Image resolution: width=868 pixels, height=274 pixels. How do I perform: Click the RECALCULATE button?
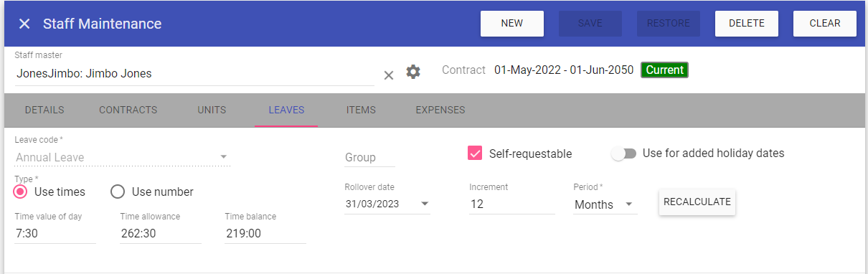[697, 202]
